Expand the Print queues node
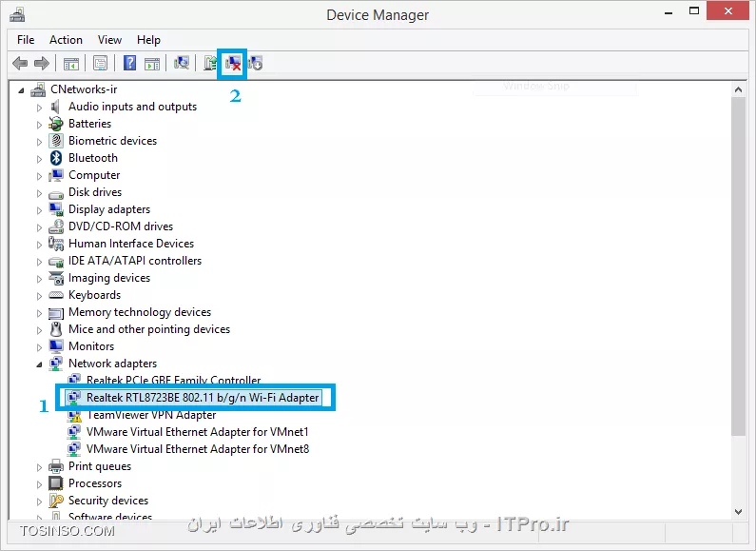 (39, 467)
